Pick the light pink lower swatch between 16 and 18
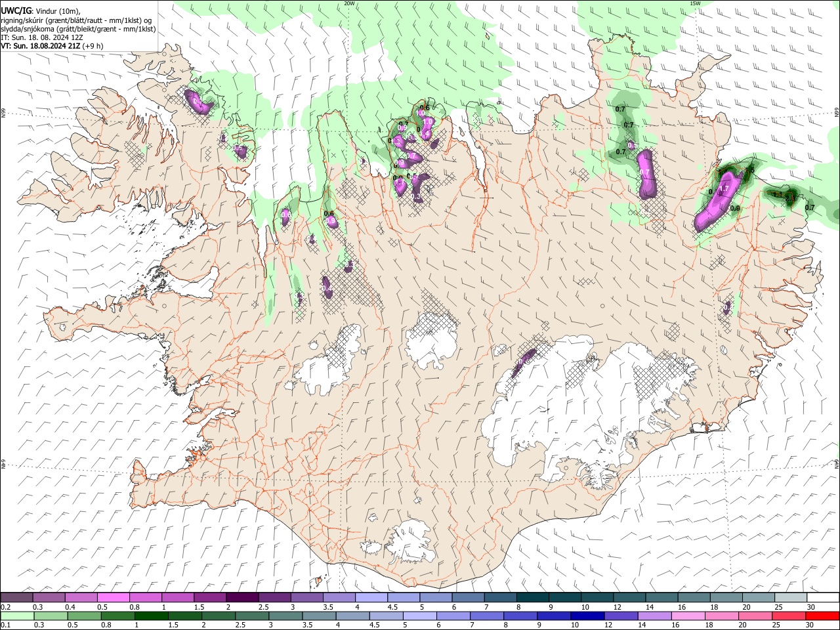Image resolution: width=840 pixels, height=630 pixels. (689, 616)
